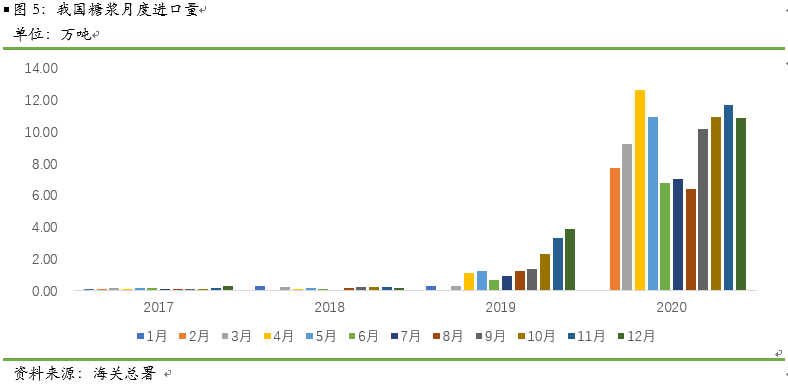Click the blue November 2020 bar
This screenshot has height=385, width=788.
pyautogui.click(x=729, y=198)
